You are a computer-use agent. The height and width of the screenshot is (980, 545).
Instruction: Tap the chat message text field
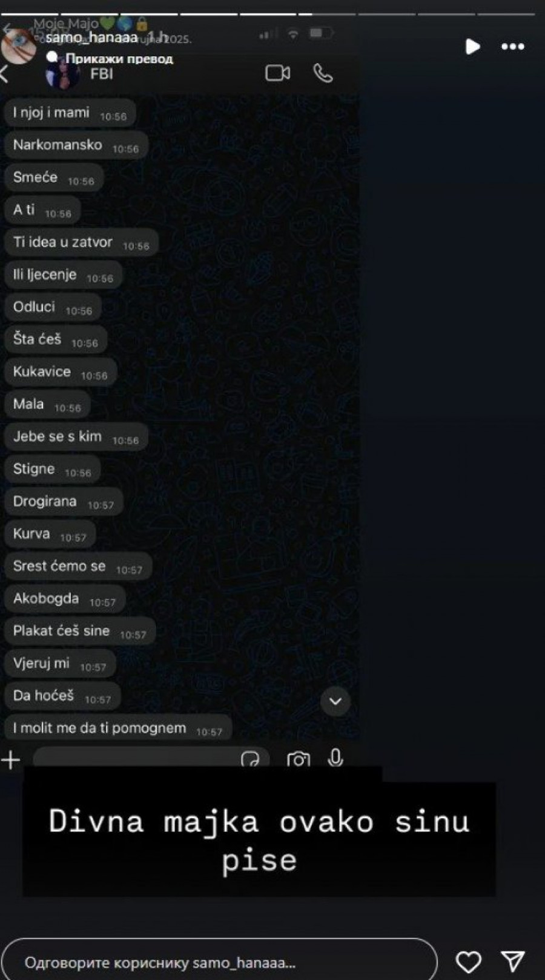click(136, 759)
